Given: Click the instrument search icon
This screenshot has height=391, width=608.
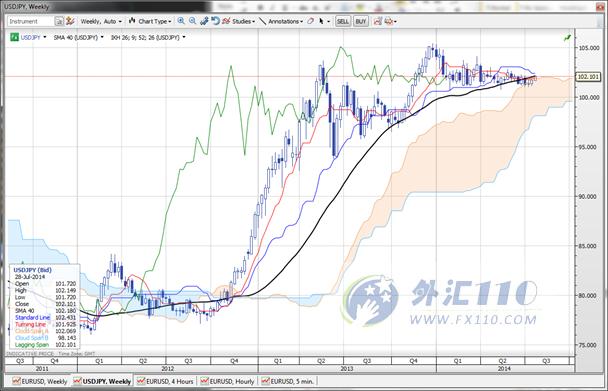Looking at the screenshot, I should (x=59, y=21).
